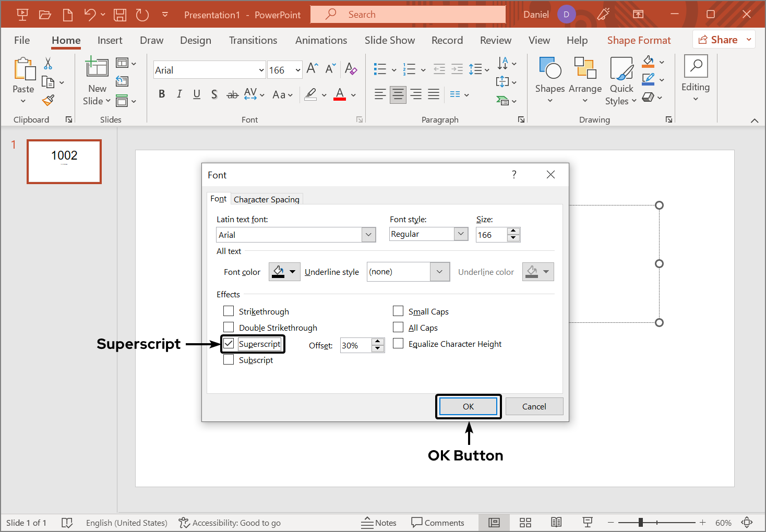Select the Normal view icon in status bar

(x=494, y=522)
